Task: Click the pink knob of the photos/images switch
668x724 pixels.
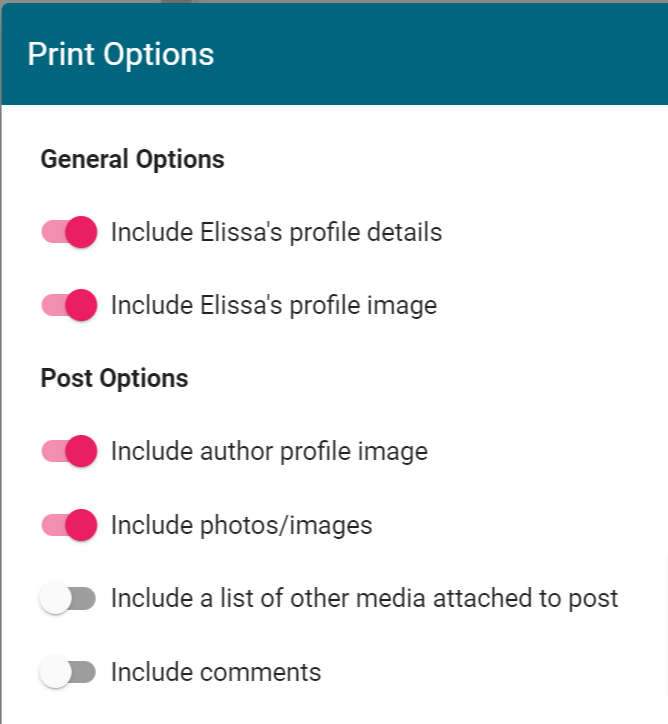Action: [80, 524]
